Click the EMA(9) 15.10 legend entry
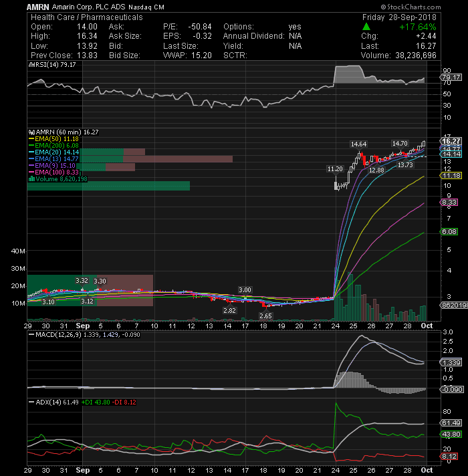Screen dimensions: 468x476 pyautogui.click(x=55, y=165)
